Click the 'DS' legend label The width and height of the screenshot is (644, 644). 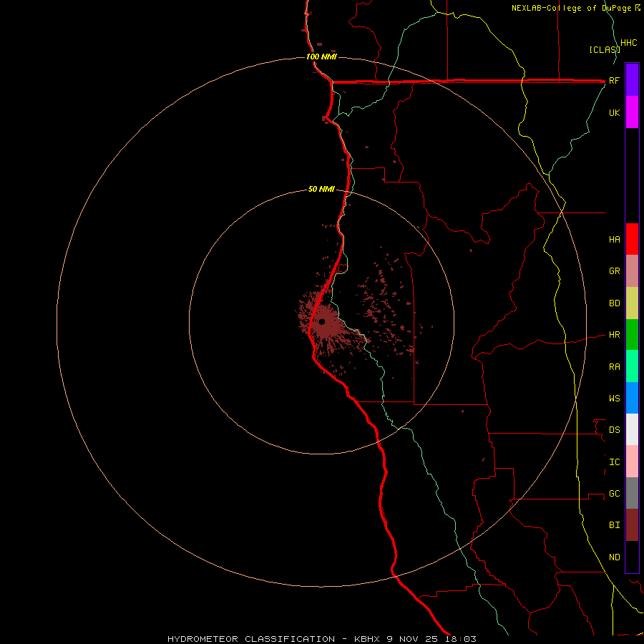coord(614,430)
